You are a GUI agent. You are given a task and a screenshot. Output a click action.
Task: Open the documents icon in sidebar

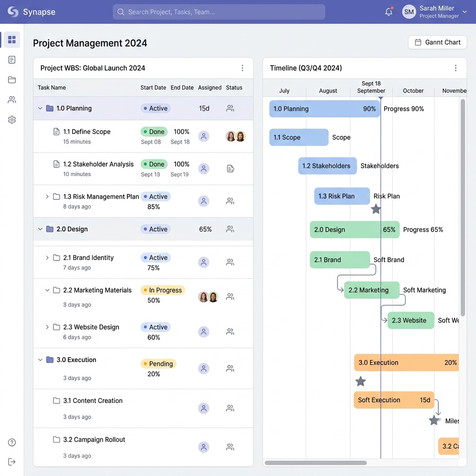coord(12,60)
